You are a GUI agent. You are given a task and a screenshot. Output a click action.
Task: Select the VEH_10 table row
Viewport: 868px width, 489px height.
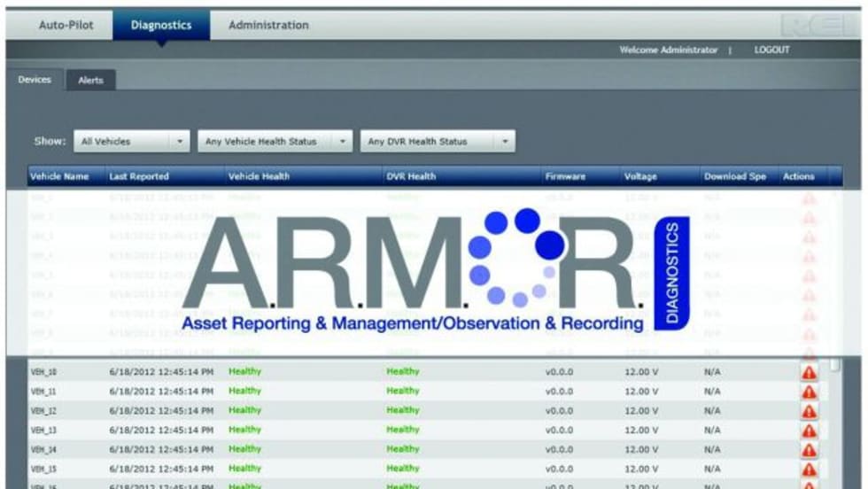(x=354, y=372)
